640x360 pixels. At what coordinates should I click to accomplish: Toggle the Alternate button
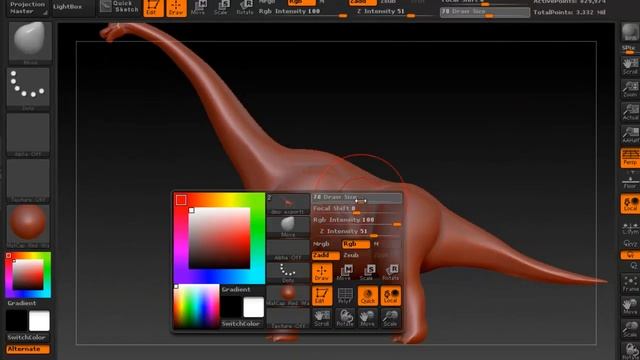pos(28,349)
